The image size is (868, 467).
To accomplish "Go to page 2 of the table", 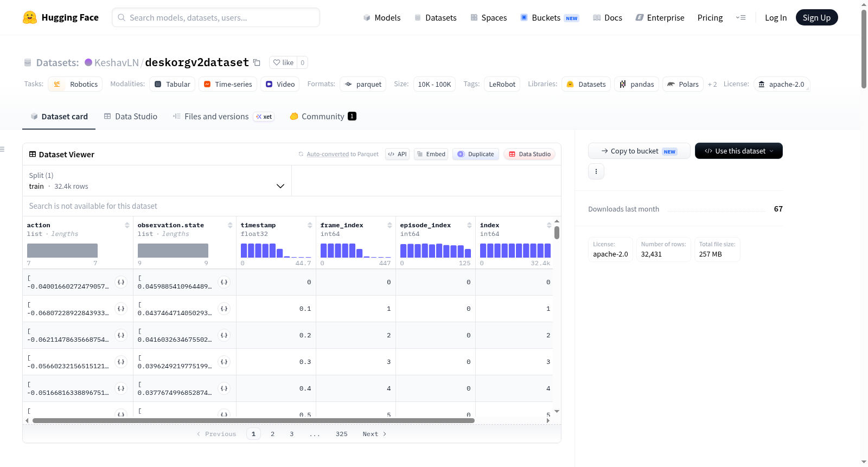I will [x=272, y=434].
